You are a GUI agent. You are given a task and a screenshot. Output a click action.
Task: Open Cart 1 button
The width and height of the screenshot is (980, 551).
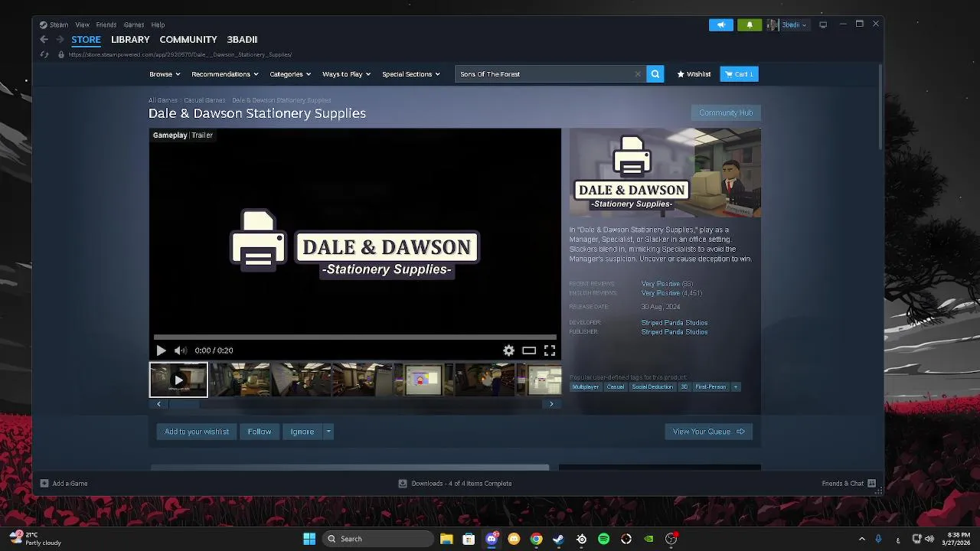coord(739,74)
